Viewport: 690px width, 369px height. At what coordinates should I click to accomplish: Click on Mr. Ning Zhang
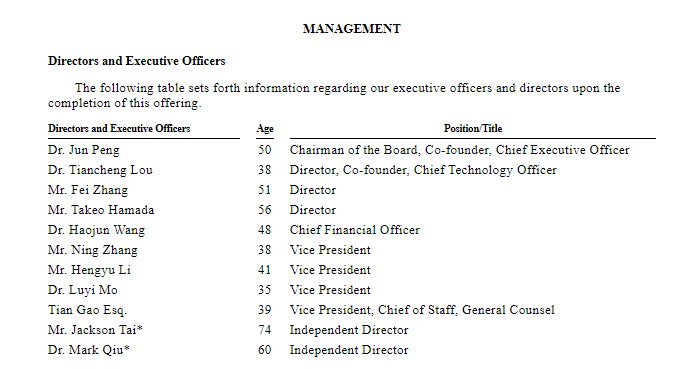pyautogui.click(x=93, y=250)
